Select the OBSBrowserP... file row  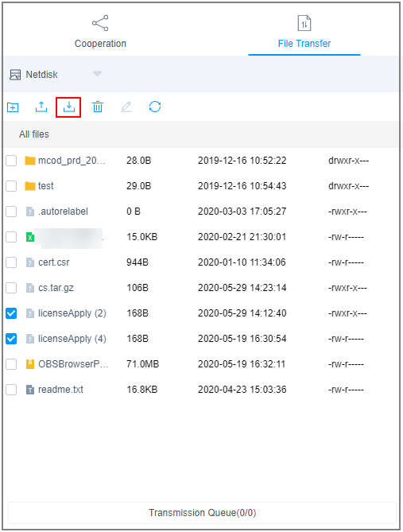pos(202,364)
